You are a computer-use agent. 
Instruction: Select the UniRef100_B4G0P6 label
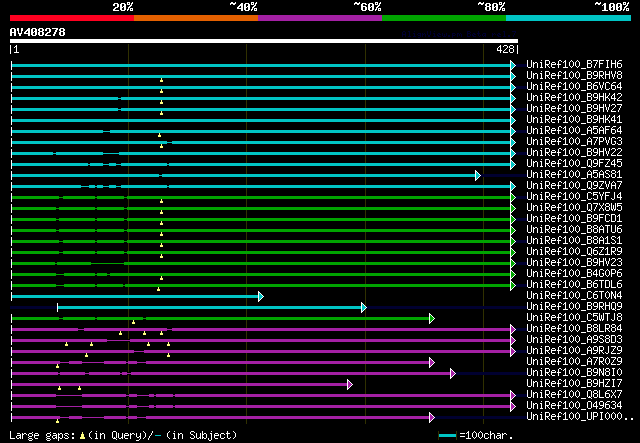tap(574, 274)
